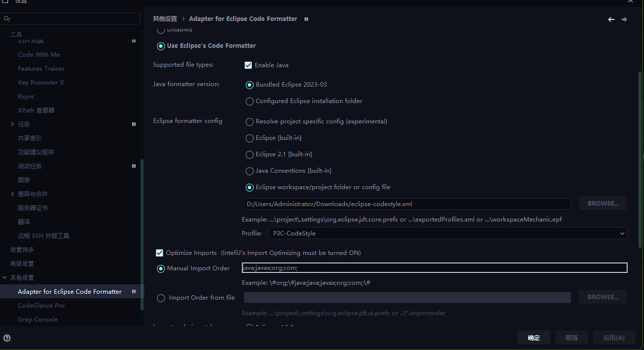The image size is (644, 350).
Task: Click the project-level icon on the 启动任务 row
Action: 134,166
